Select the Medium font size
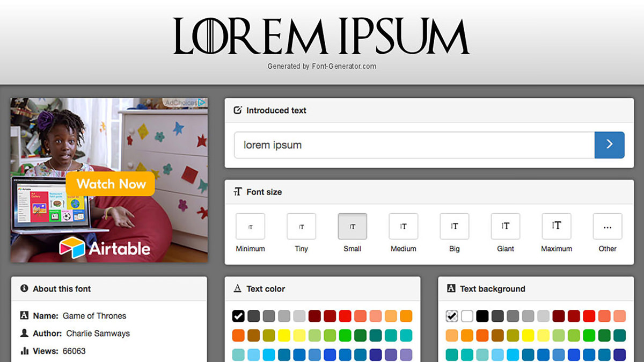The height and width of the screenshot is (362, 644). click(x=403, y=227)
